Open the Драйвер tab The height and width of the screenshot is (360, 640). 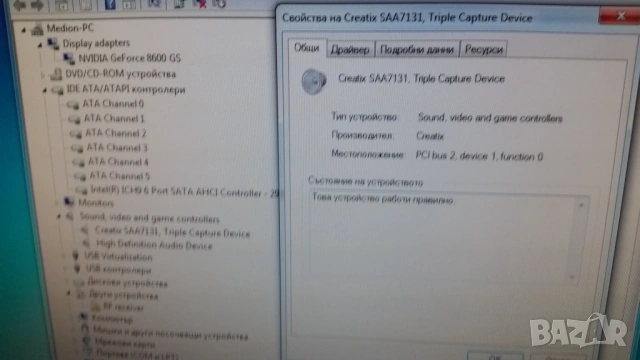click(350, 49)
